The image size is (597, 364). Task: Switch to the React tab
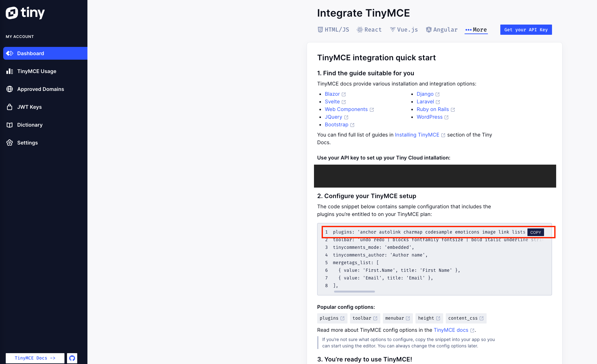click(369, 30)
